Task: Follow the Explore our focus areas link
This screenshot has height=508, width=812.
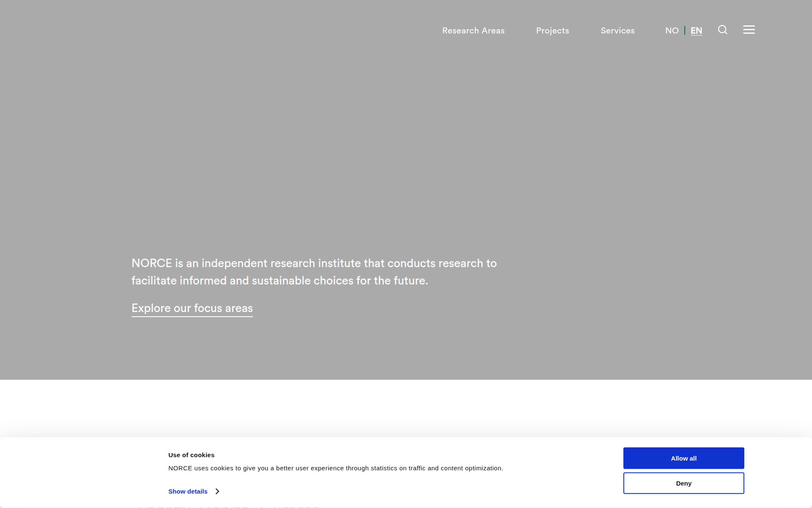Action: tap(192, 308)
